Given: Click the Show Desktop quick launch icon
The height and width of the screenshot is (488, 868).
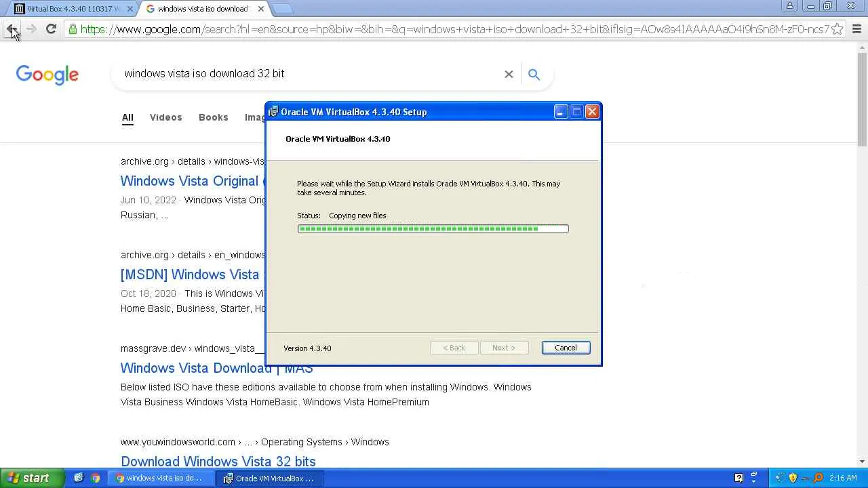Looking at the screenshot, I should (79, 478).
